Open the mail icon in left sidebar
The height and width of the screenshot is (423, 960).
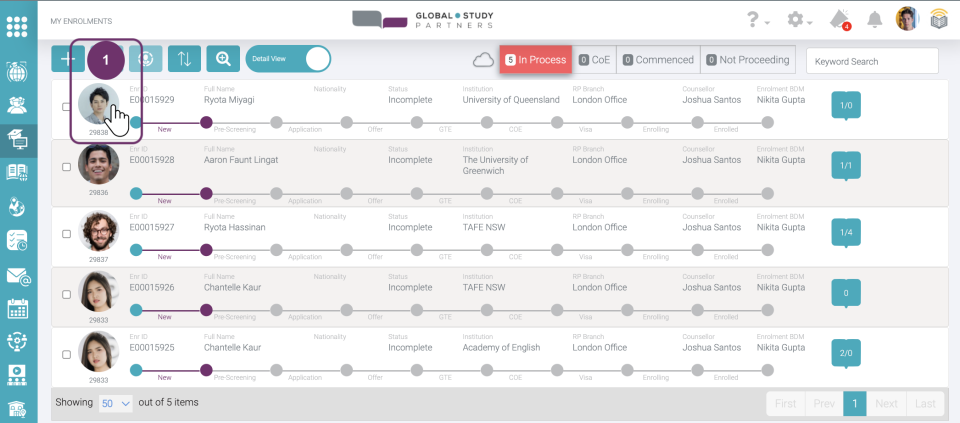[18, 275]
